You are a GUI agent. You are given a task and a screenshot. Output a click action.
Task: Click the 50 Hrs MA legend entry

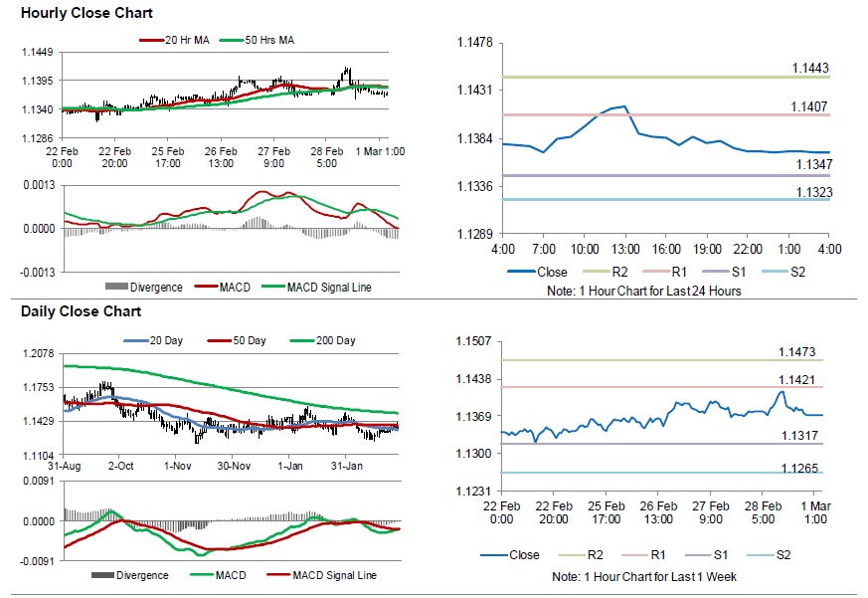coord(261,40)
